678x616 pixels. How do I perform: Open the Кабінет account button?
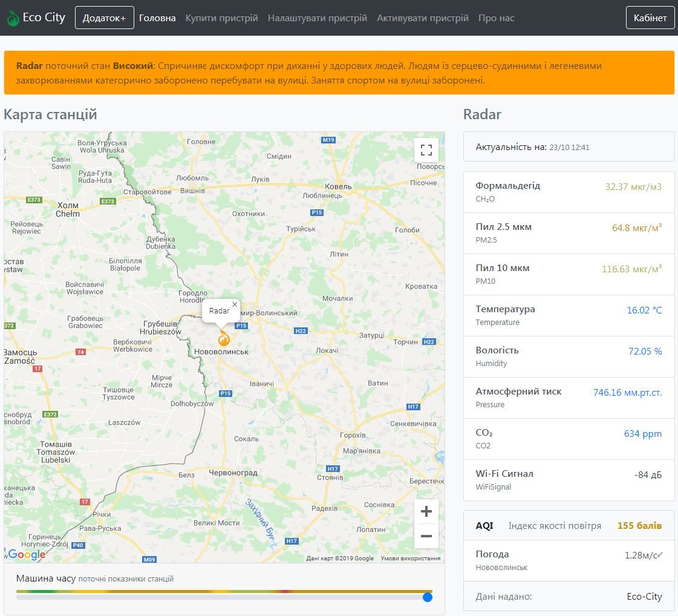(x=650, y=18)
